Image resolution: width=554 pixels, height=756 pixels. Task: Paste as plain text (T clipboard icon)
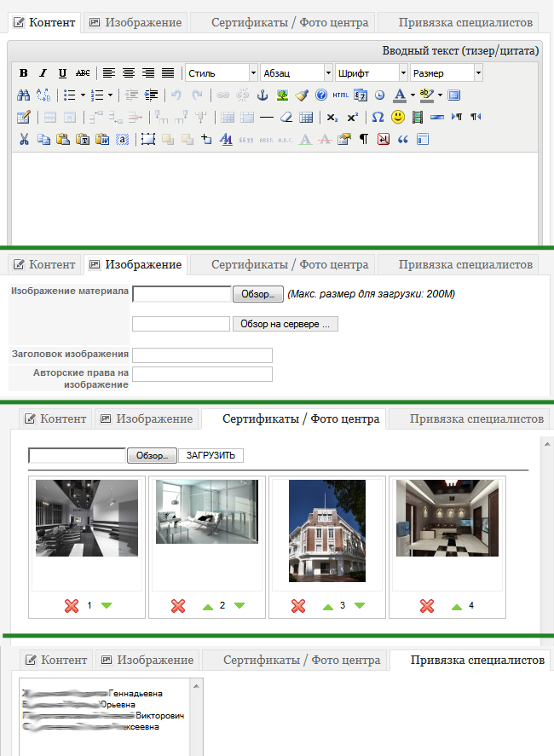coord(83,139)
